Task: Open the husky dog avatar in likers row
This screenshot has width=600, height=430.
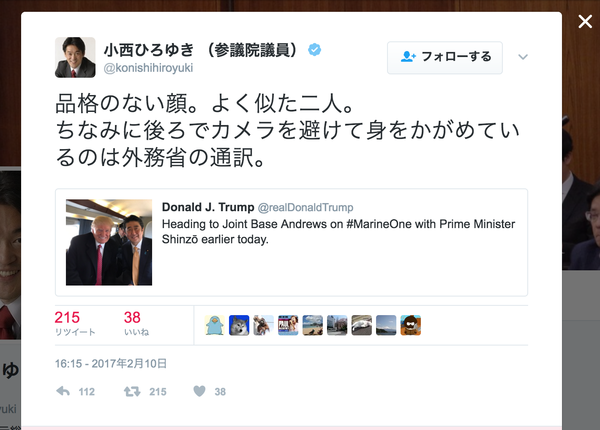Action: [x=239, y=325]
